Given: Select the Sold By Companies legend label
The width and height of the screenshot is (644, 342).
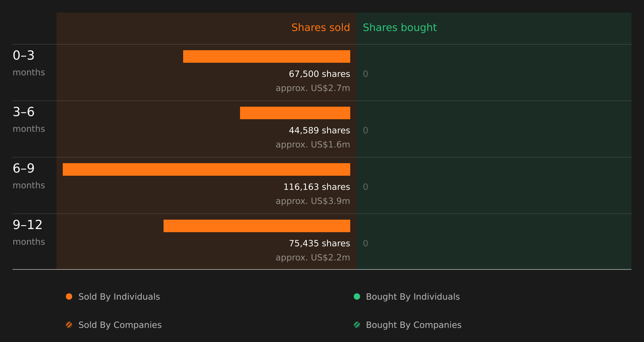Looking at the screenshot, I should (120, 325).
